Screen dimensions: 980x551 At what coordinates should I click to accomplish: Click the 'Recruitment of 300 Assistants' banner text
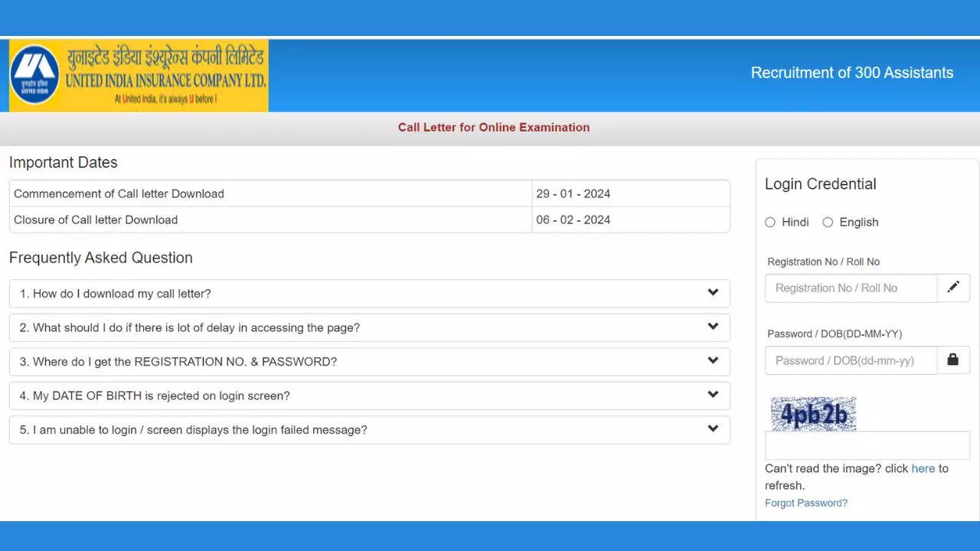pos(851,73)
